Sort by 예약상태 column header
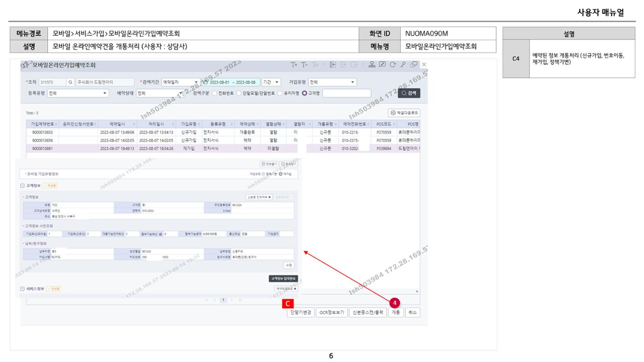Image resolution: width=644 pixels, height=362 pixels. pyautogui.click(x=247, y=124)
